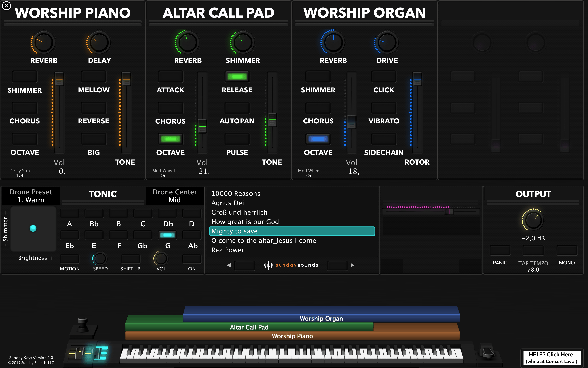588x368 pixels.
Task: Toggle Worship Piano SHIMMER button
Action: coord(24,77)
